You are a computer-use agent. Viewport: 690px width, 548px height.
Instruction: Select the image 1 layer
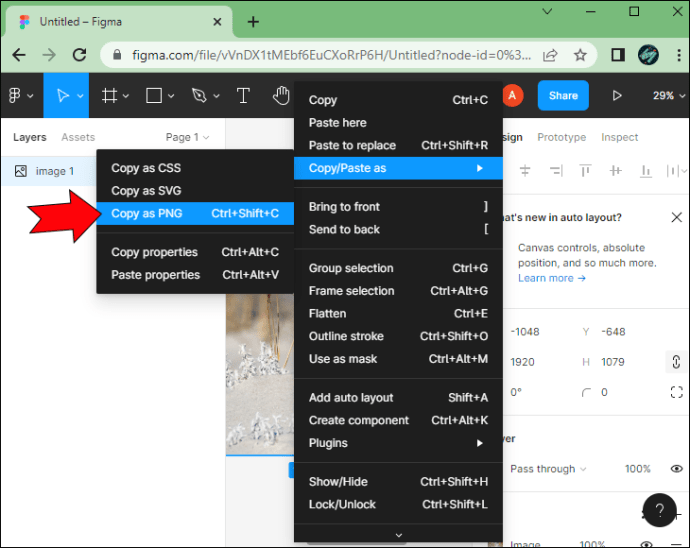(49, 171)
